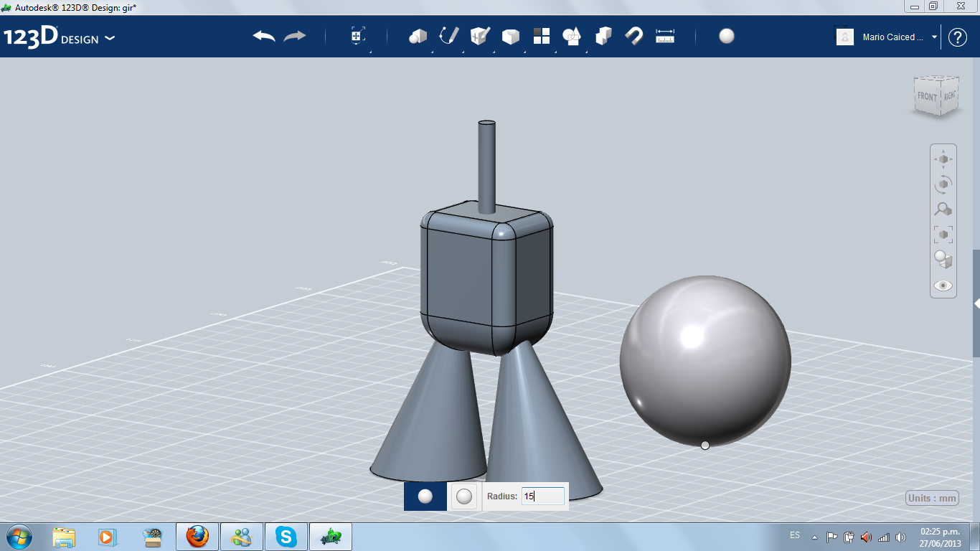
Task: Click the Mario Caiced user name
Action: coord(893,37)
